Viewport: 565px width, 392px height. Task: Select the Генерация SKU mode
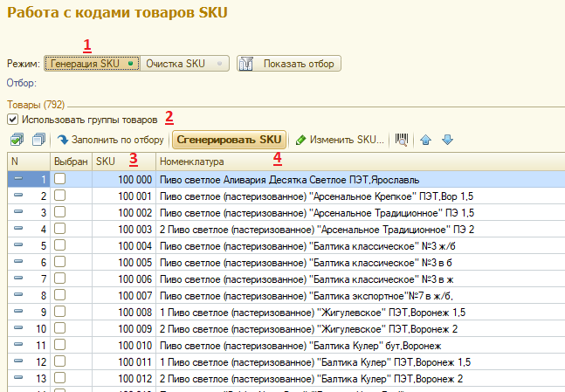92,64
